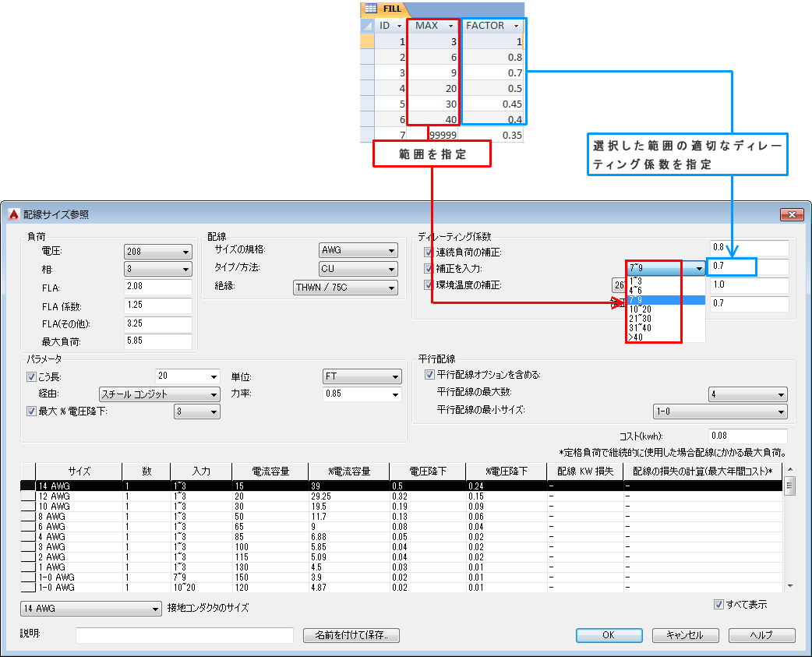The width and height of the screenshot is (812, 657).
Task: Select the 10 AWG row in table
Action: pyautogui.click(x=401, y=507)
